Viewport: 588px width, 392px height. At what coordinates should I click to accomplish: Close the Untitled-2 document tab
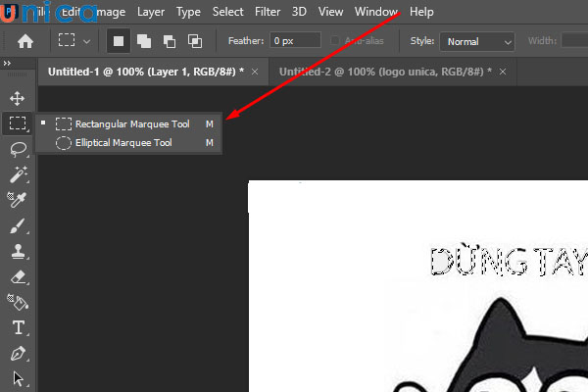(x=503, y=72)
